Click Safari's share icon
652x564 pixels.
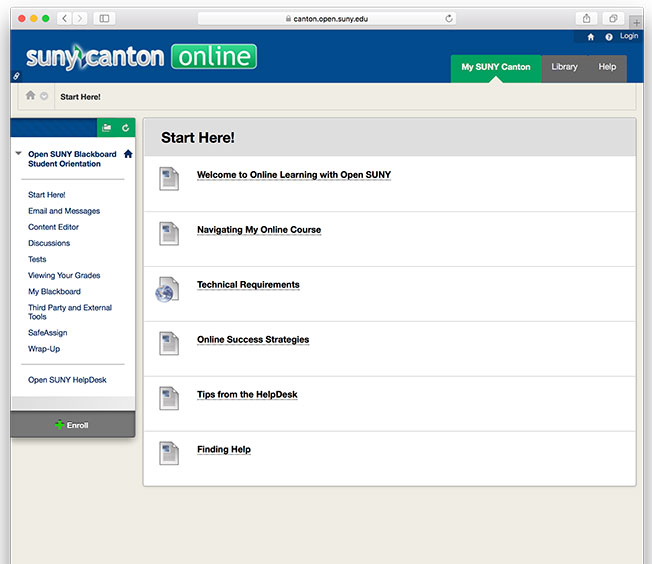tap(586, 18)
